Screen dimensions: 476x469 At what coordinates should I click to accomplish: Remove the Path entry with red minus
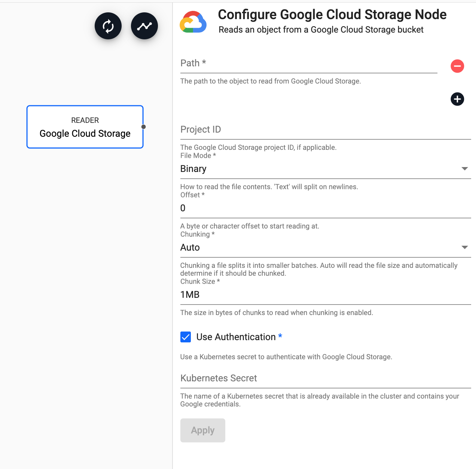(457, 66)
